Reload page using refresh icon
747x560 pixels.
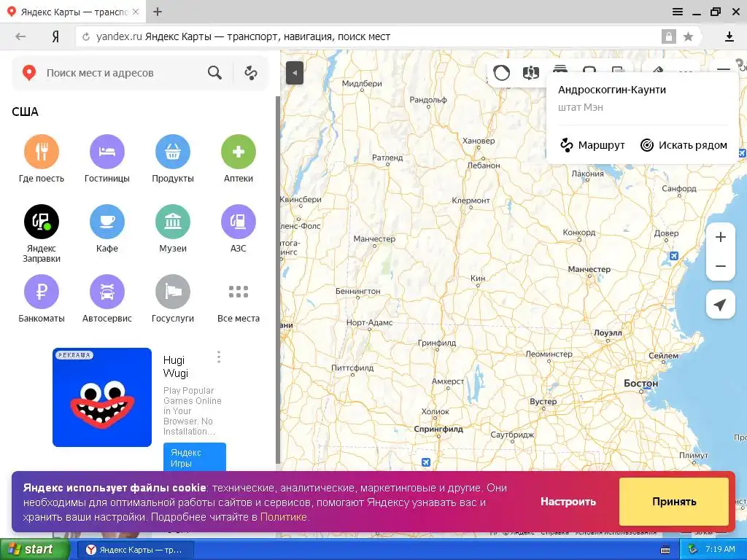[86, 36]
